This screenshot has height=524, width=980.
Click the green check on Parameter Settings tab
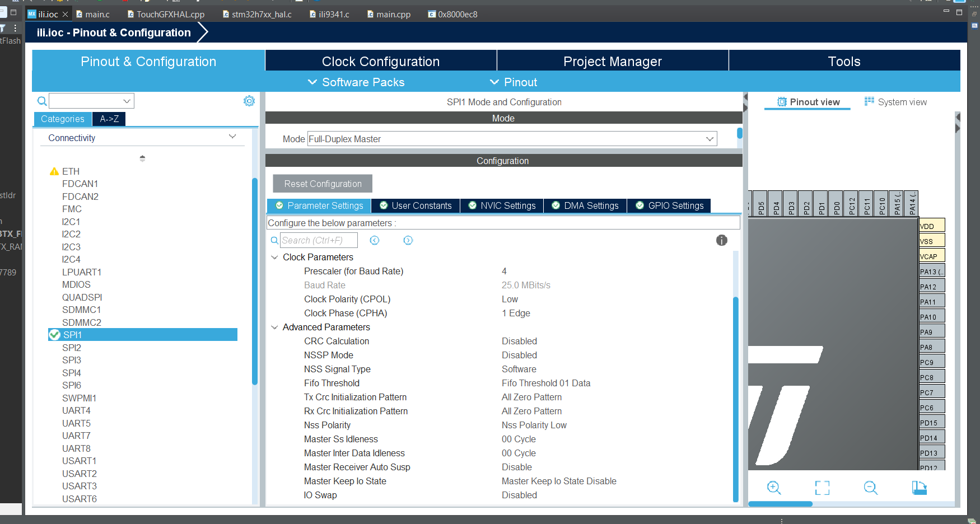tap(279, 205)
